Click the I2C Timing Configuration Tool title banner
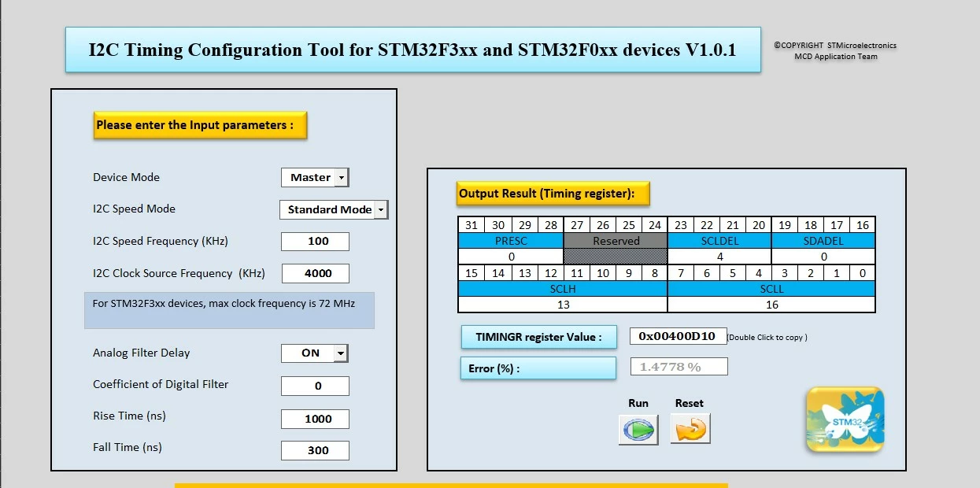This screenshot has width=980, height=488. [x=412, y=50]
